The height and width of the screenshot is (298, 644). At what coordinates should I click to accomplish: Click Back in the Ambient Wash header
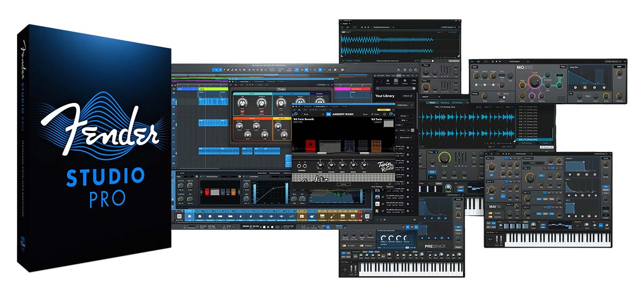pyautogui.click(x=304, y=114)
